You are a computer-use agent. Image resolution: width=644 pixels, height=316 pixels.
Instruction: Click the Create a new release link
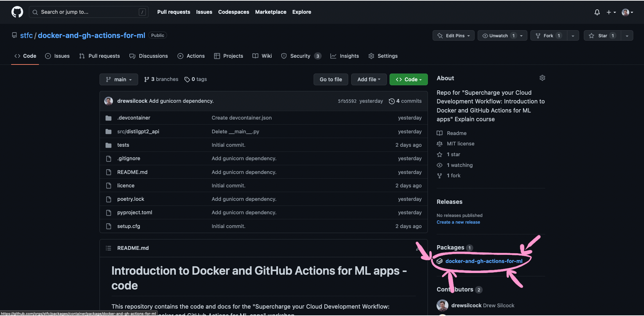[458, 222]
